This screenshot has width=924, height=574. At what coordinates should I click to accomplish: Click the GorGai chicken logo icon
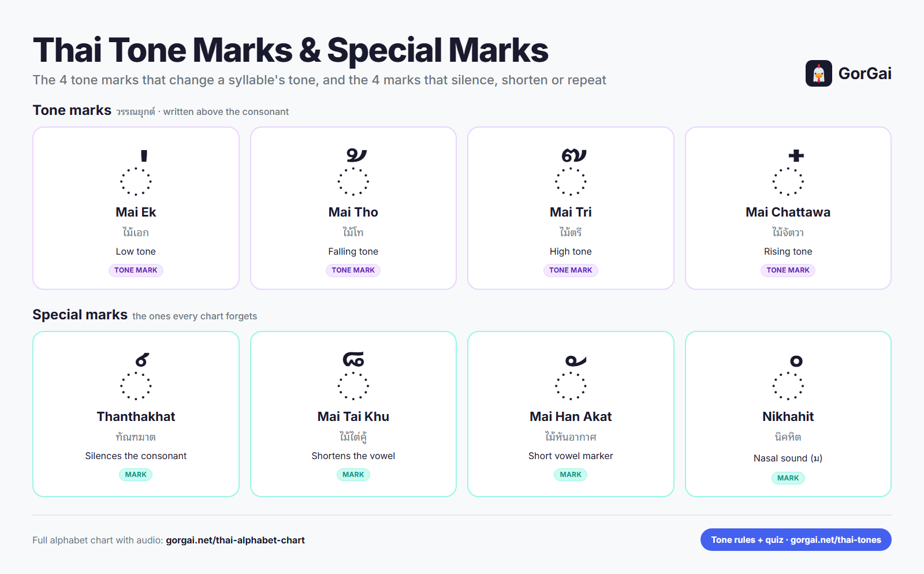tap(818, 73)
